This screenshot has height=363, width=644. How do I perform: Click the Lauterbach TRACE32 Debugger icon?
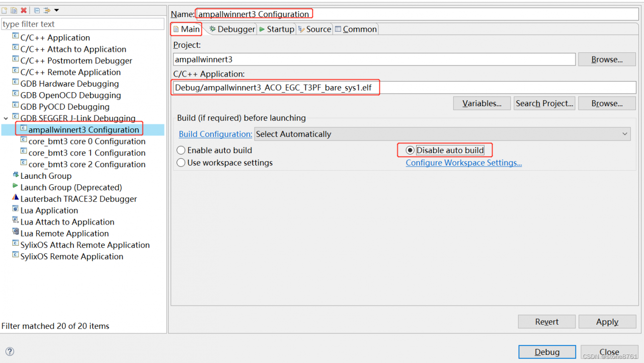[16, 198]
